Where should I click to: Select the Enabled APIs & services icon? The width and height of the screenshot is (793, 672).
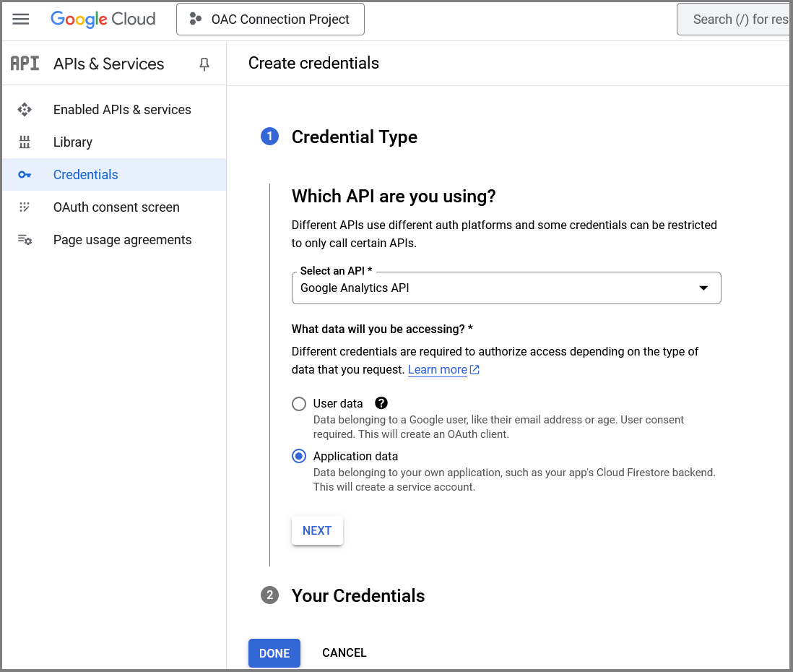click(x=24, y=109)
